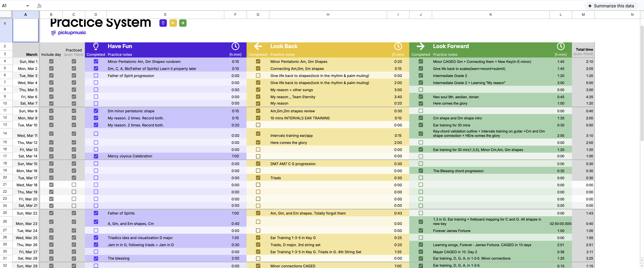644x268 pixels.
Task: Click cell 'Dm minor pentatonic shape'
Action: click(165, 111)
